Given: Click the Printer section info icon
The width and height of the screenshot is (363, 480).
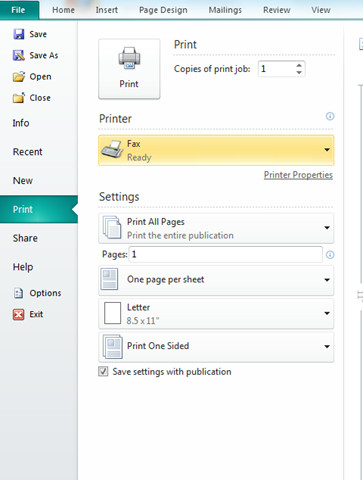Looking at the screenshot, I should click(x=330, y=116).
